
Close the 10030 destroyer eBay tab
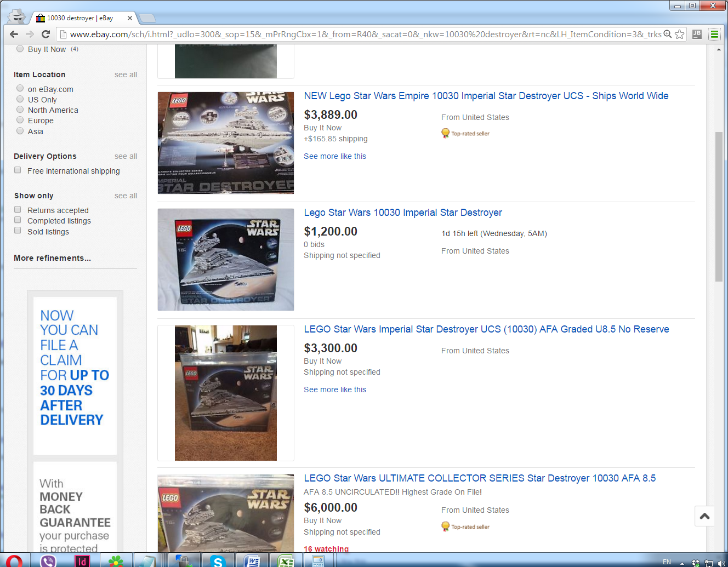[x=130, y=18]
